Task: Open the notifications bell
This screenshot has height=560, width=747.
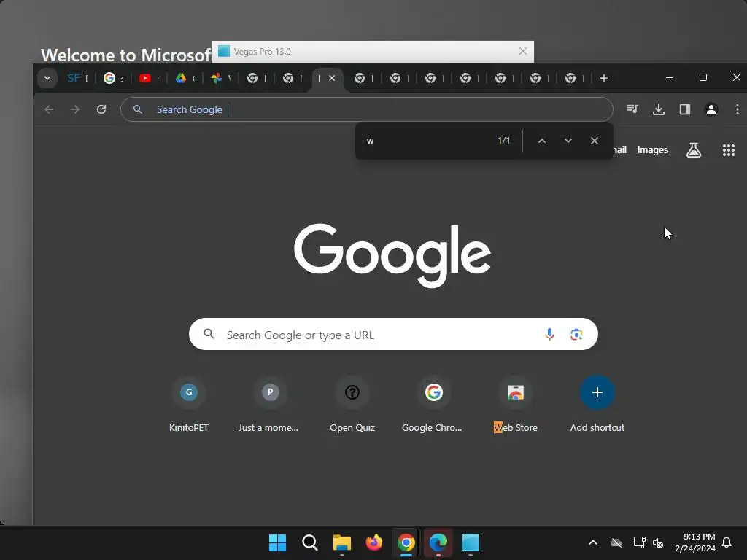Action: (727, 542)
